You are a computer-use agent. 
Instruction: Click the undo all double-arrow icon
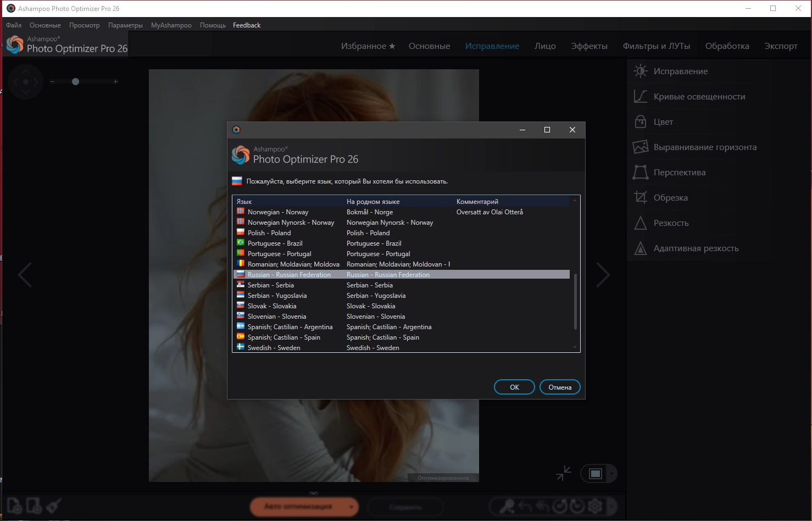click(x=543, y=506)
